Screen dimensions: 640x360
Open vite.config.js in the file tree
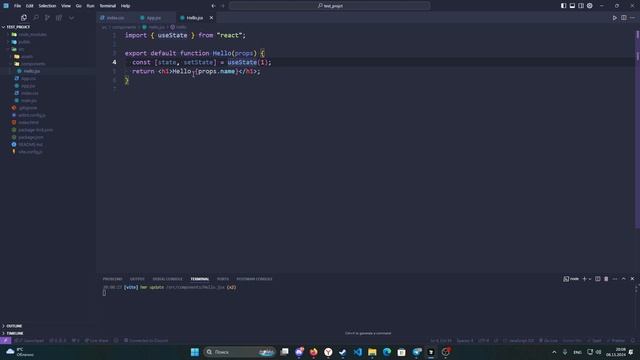48,152
